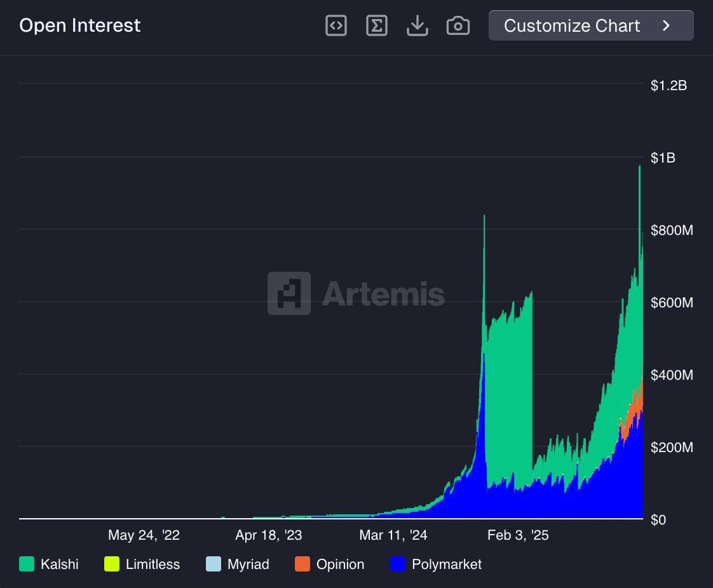Image resolution: width=713 pixels, height=588 pixels.
Task: Click the $800M axis label
Action: tap(672, 230)
